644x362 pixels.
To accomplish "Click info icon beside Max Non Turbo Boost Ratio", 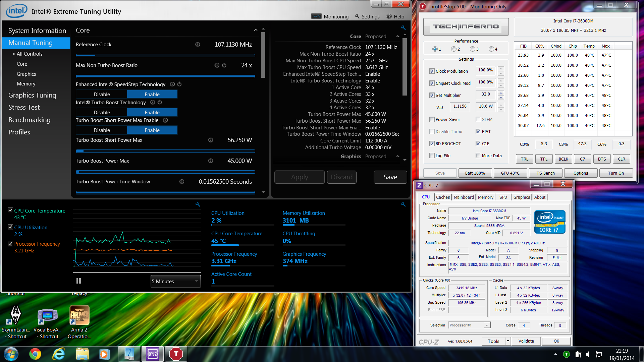I will pyautogui.click(x=217, y=65).
